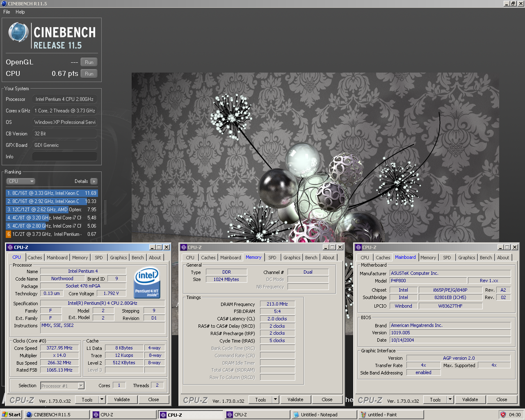Open the ranking CPU dropdown

(x=21, y=181)
